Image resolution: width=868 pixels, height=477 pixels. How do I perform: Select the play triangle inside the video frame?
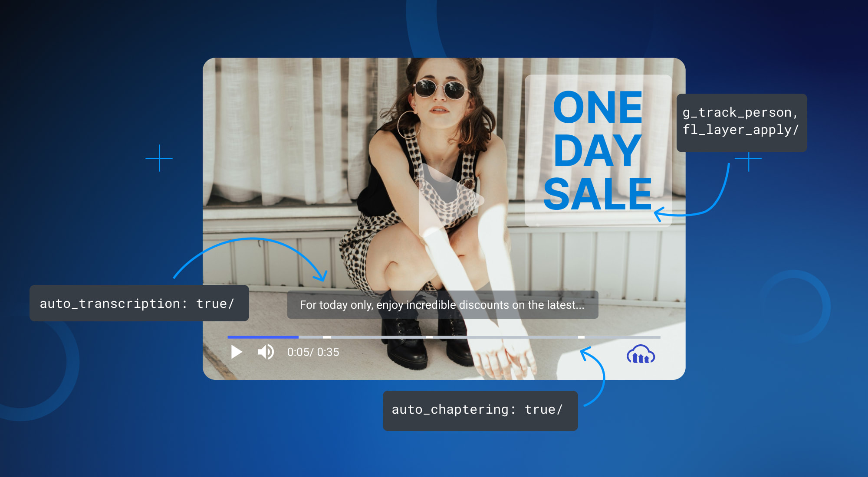pos(443,199)
